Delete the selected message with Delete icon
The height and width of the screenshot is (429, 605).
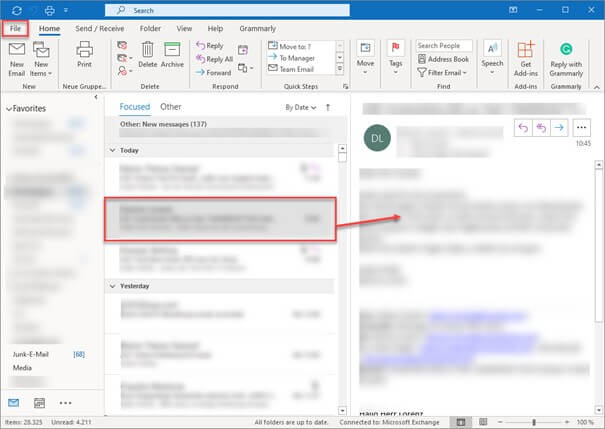(x=148, y=55)
